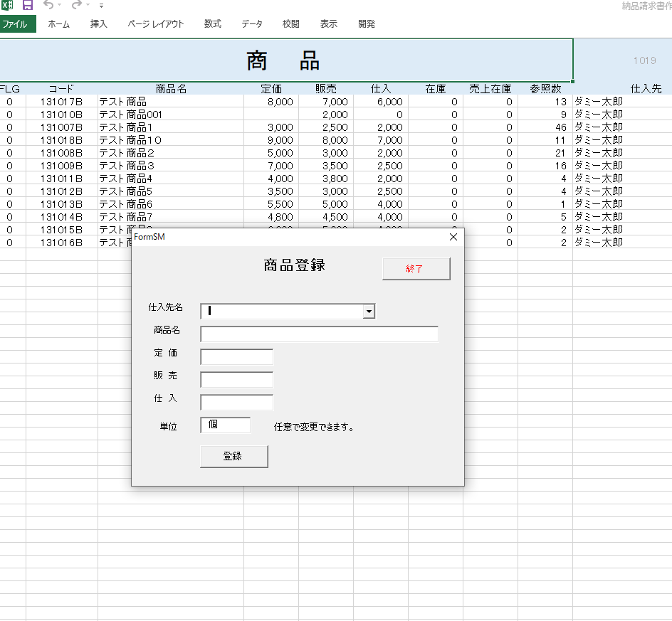Viewport: 672px width, 621px height.
Task: Select the 商品 title header cell
Action: point(286,60)
